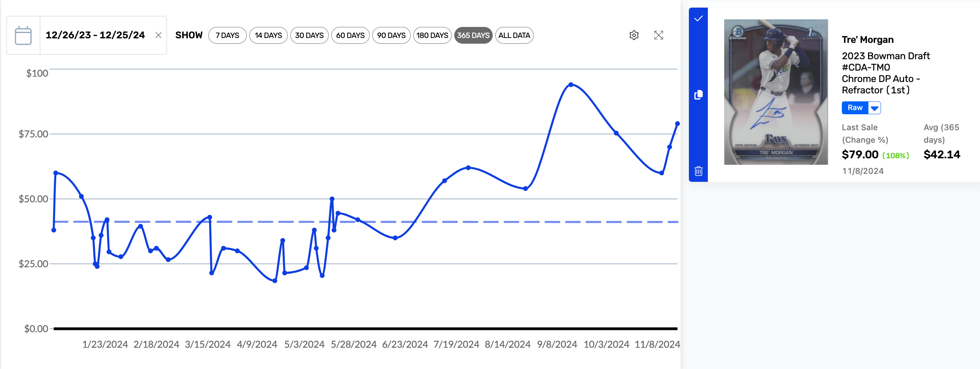Select the $75.00 y-axis label
The height and width of the screenshot is (369, 980).
pos(33,134)
